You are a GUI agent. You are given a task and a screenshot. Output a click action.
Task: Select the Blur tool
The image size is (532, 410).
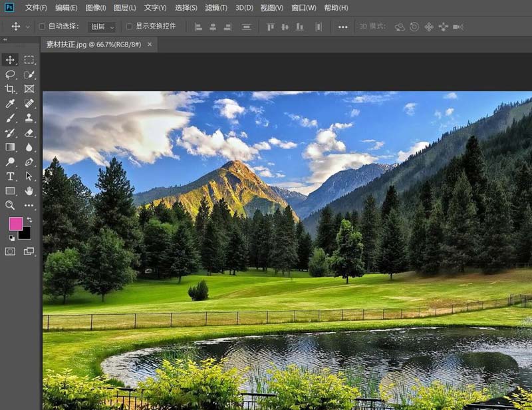(x=29, y=147)
